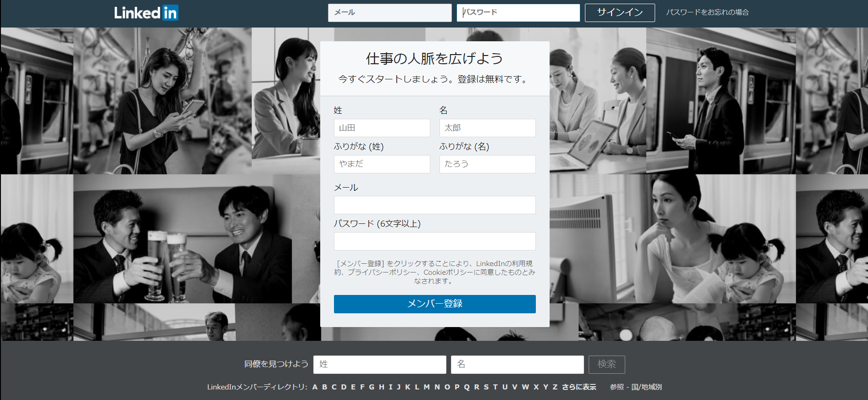Image resolution: width=868 pixels, height=400 pixels.
Task: Open member directory letter Z
Action: (x=555, y=387)
